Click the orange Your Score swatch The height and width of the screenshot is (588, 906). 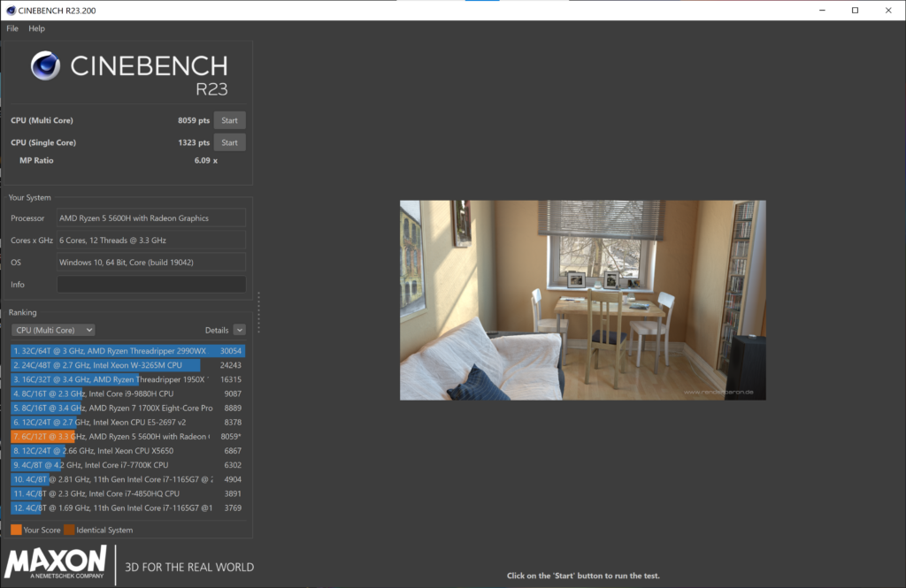click(x=16, y=530)
